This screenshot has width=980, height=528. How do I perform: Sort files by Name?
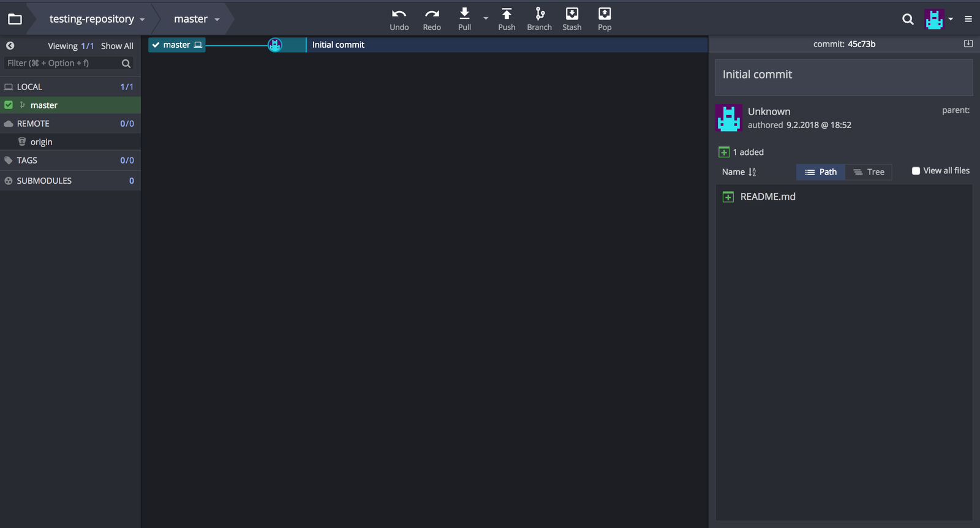(739, 172)
